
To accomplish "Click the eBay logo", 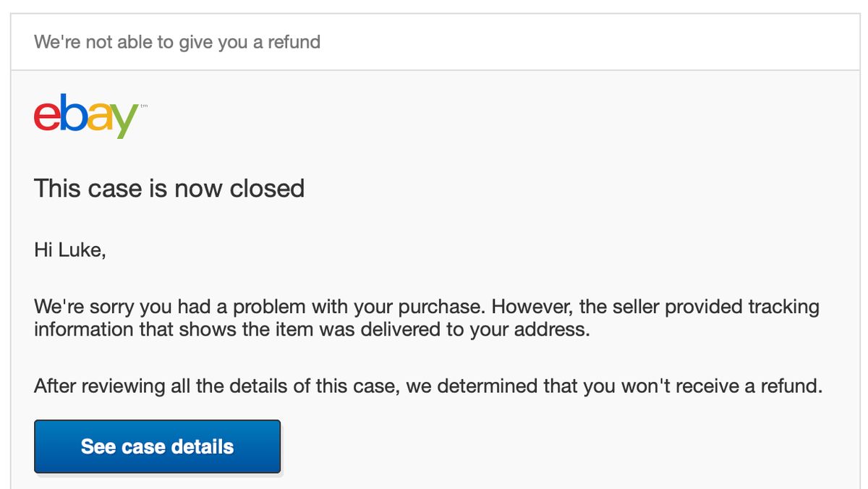I will [85, 116].
